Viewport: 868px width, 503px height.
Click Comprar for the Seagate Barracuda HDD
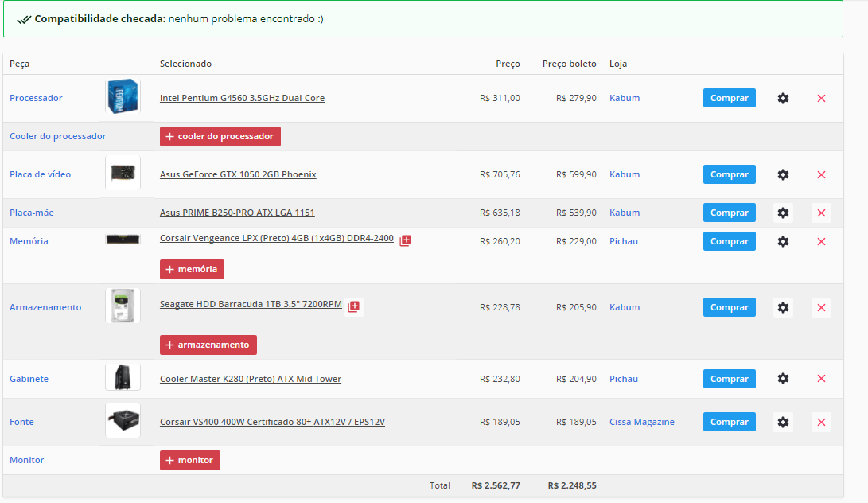[729, 307]
